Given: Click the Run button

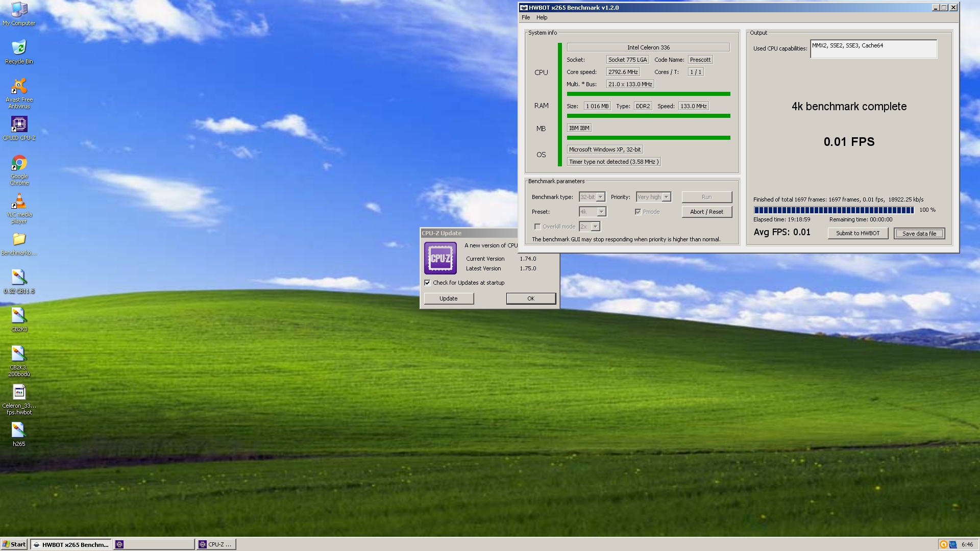Looking at the screenshot, I should (x=707, y=197).
